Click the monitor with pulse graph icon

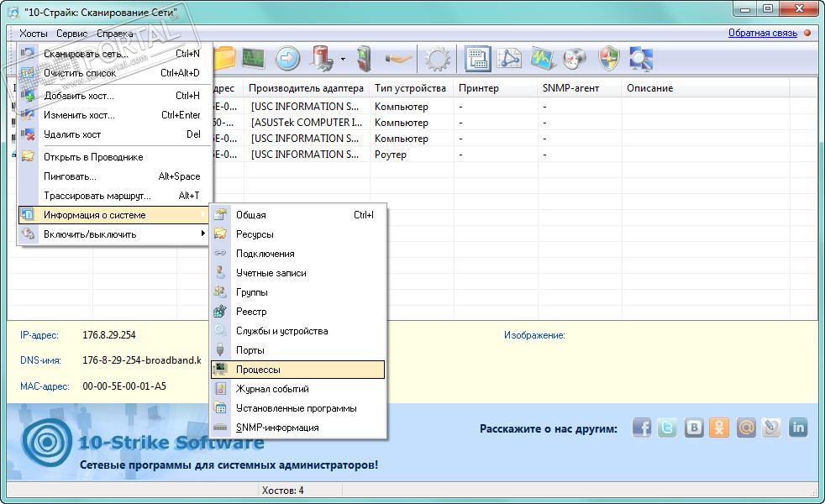[543, 59]
